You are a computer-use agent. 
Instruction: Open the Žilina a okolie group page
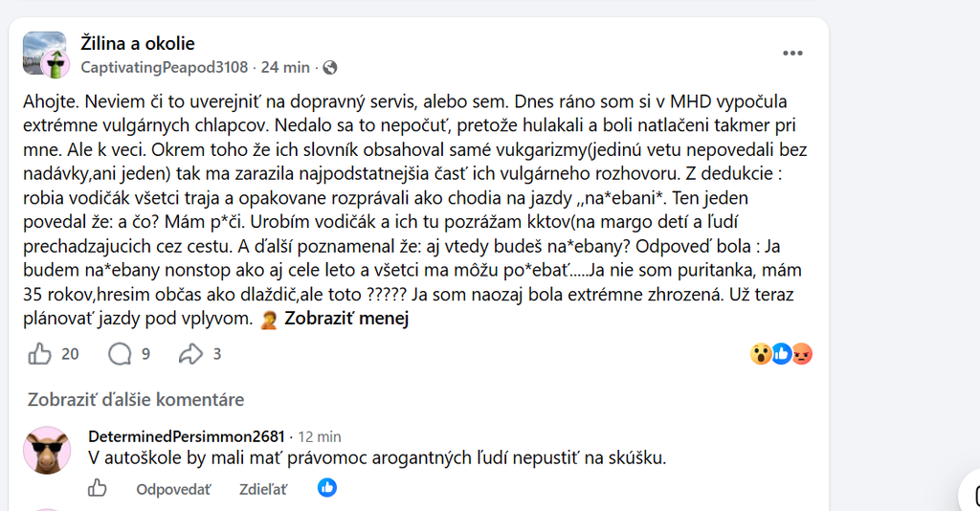coord(138,43)
